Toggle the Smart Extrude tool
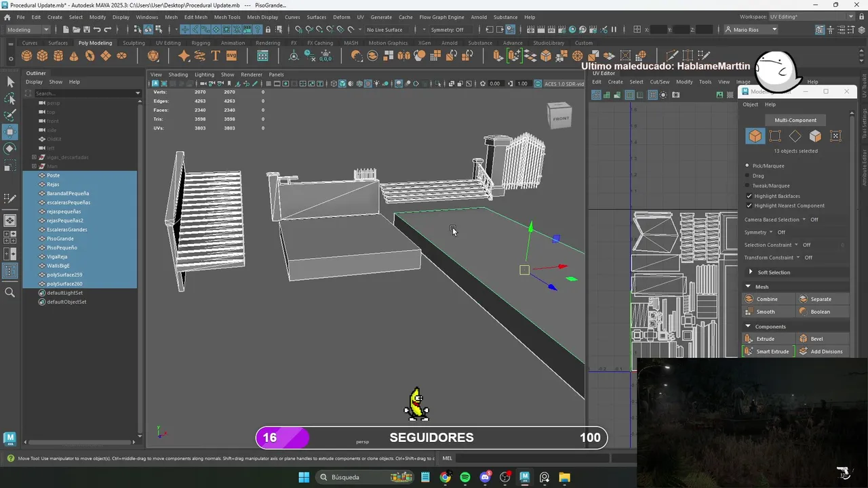Viewport: 868px width, 488px height. pos(767,351)
